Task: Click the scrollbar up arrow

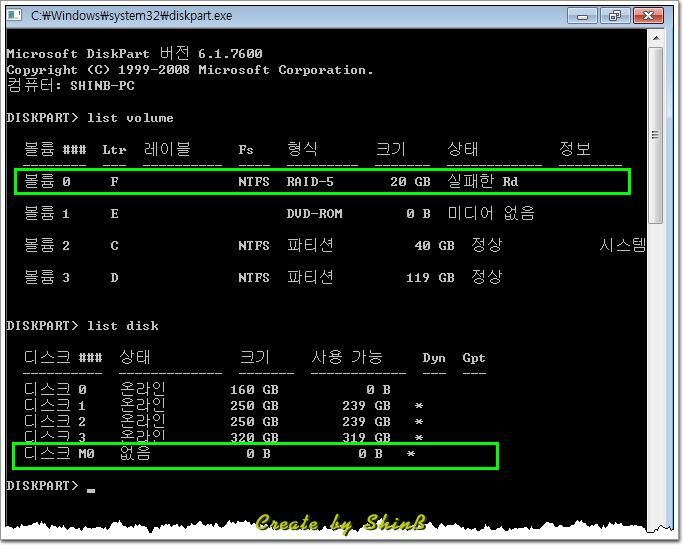Action: [x=656, y=38]
